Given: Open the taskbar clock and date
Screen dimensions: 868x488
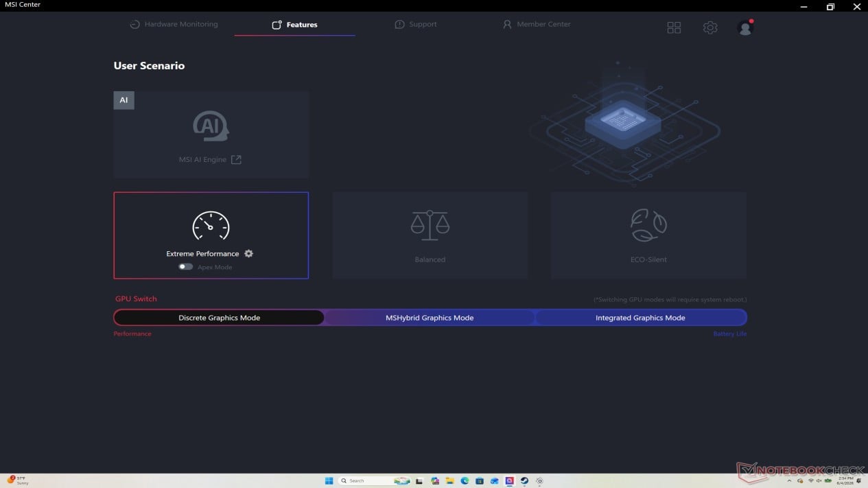Looking at the screenshot, I should pyautogui.click(x=845, y=480).
